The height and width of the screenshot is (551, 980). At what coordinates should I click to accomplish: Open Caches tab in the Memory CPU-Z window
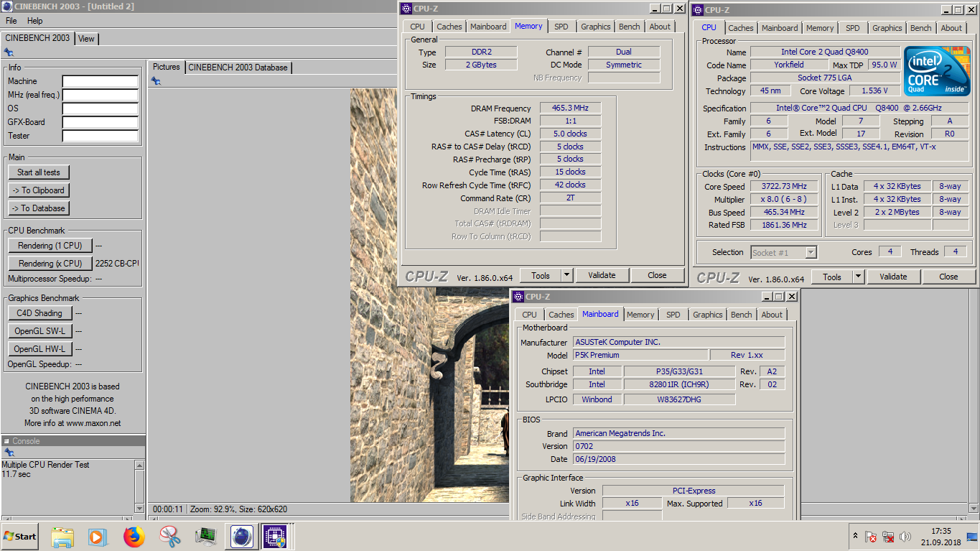tap(449, 27)
